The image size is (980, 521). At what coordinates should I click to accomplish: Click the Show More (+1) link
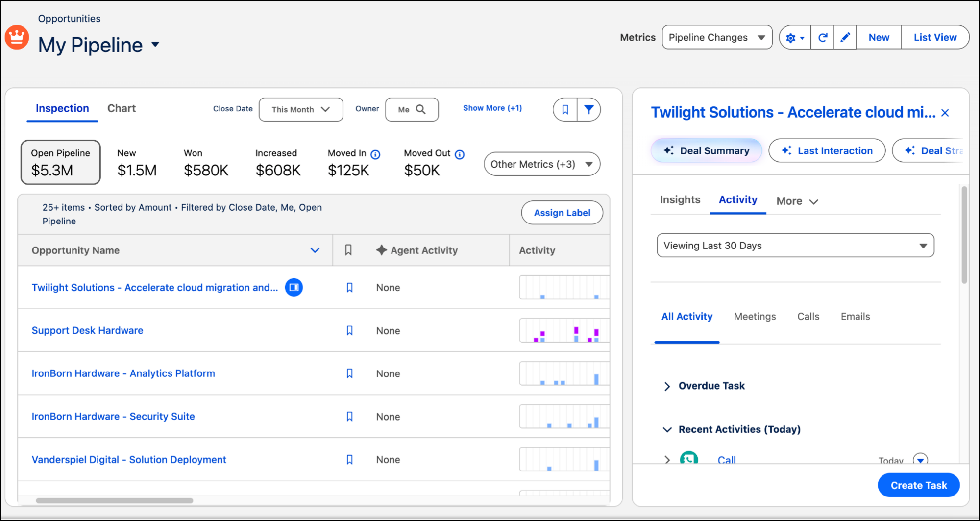tap(492, 108)
